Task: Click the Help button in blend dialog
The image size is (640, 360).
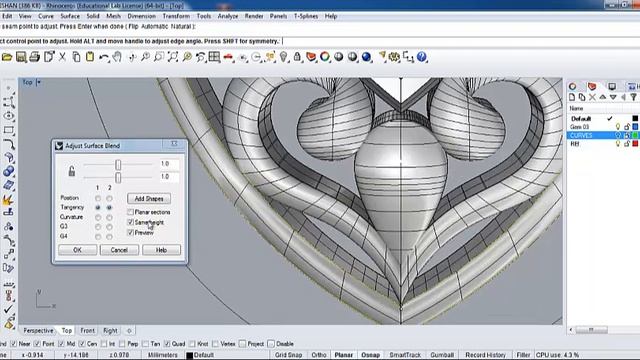Action: (162, 250)
